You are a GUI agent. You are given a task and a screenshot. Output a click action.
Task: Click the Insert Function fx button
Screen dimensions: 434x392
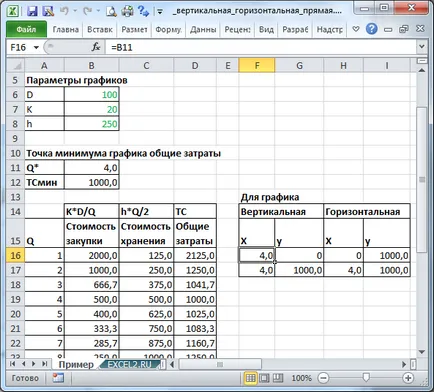pos(96,47)
